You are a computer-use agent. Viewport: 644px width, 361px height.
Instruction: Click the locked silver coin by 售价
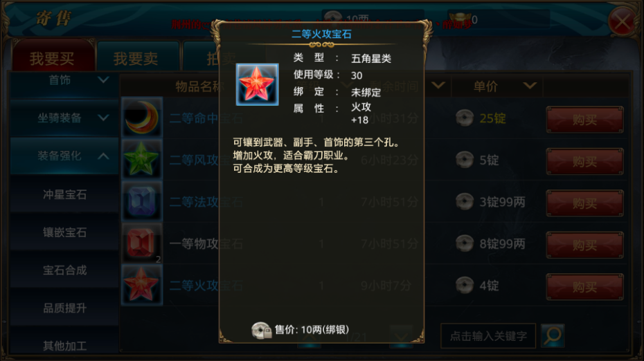coord(261,331)
